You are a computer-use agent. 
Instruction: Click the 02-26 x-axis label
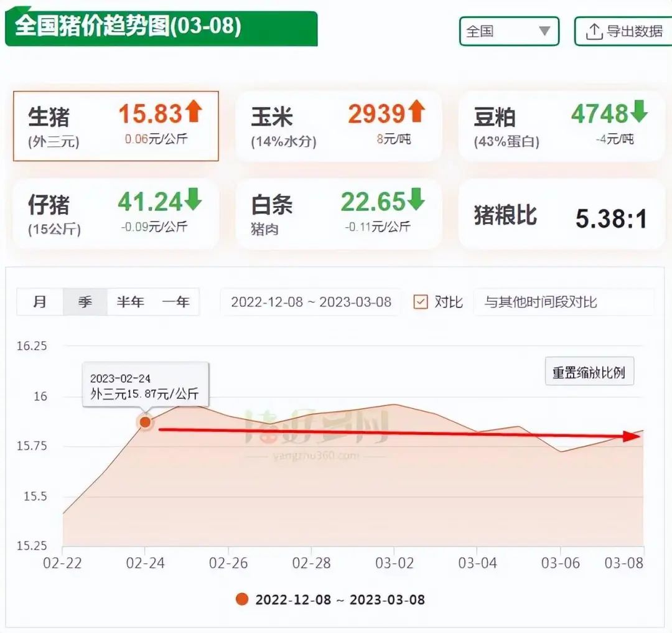(x=228, y=563)
